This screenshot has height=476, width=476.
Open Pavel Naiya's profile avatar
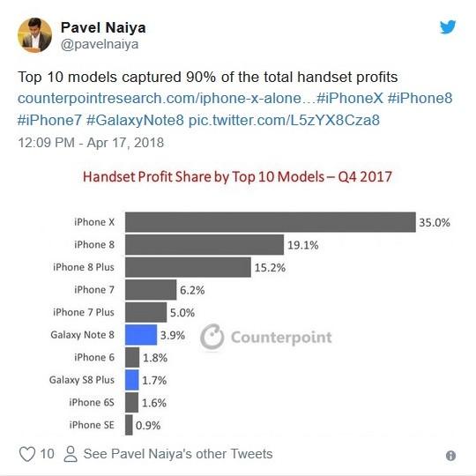tap(34, 35)
